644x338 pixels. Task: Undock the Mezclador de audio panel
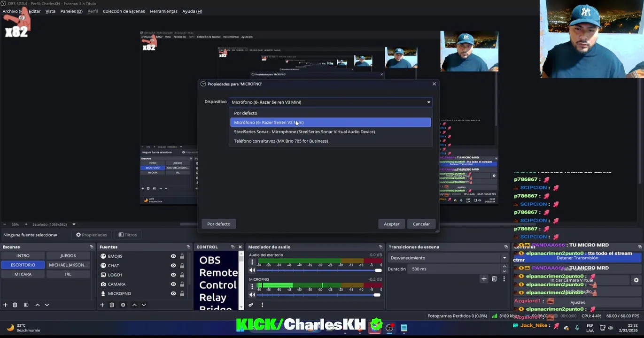coord(380,247)
